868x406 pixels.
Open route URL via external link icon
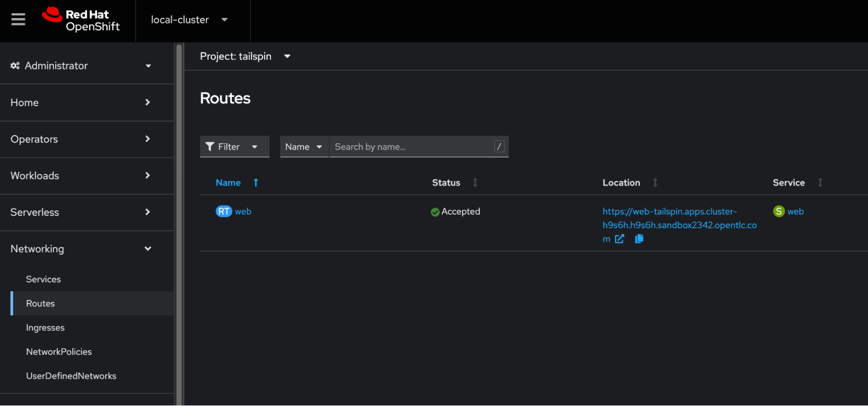(620, 239)
